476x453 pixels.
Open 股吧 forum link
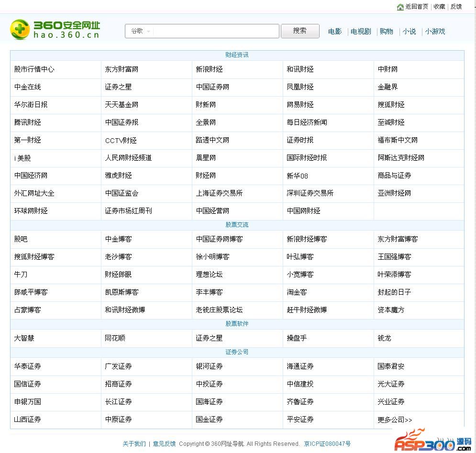click(21, 239)
